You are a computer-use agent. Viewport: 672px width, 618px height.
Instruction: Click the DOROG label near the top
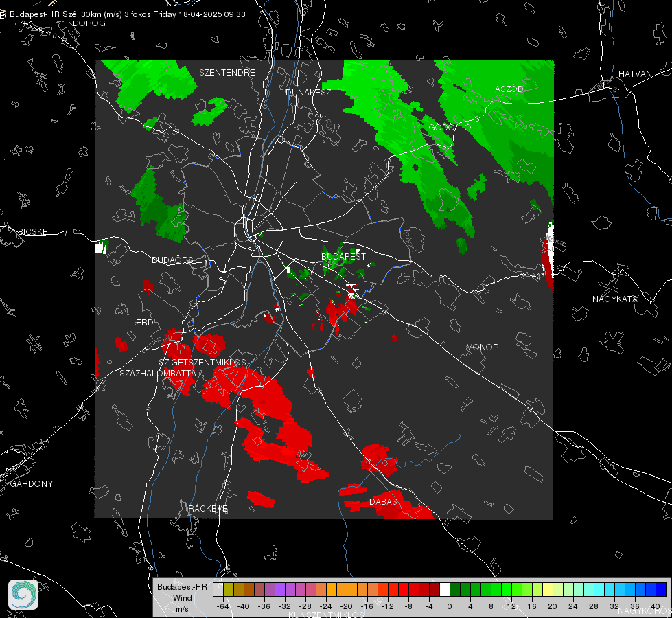tap(89, 23)
